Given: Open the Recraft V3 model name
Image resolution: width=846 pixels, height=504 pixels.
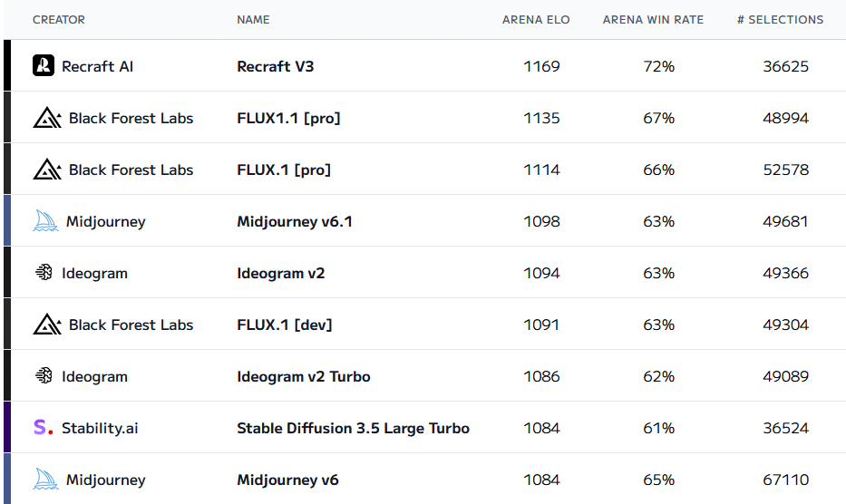Looking at the screenshot, I should (275, 66).
